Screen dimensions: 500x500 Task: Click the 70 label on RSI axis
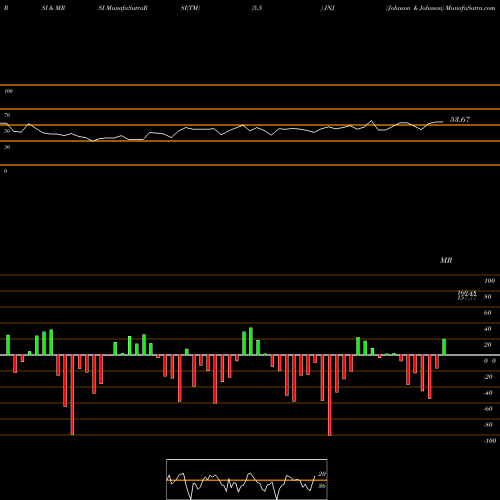click(7, 115)
